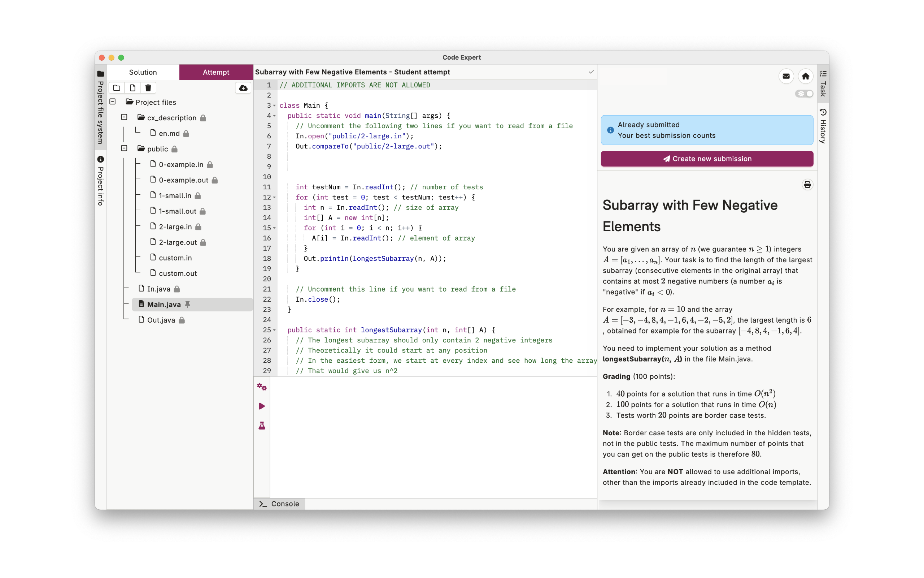Viewport: 924px width, 578px height.
Task: Collapse the cx_description folder
Action: pyautogui.click(x=124, y=117)
